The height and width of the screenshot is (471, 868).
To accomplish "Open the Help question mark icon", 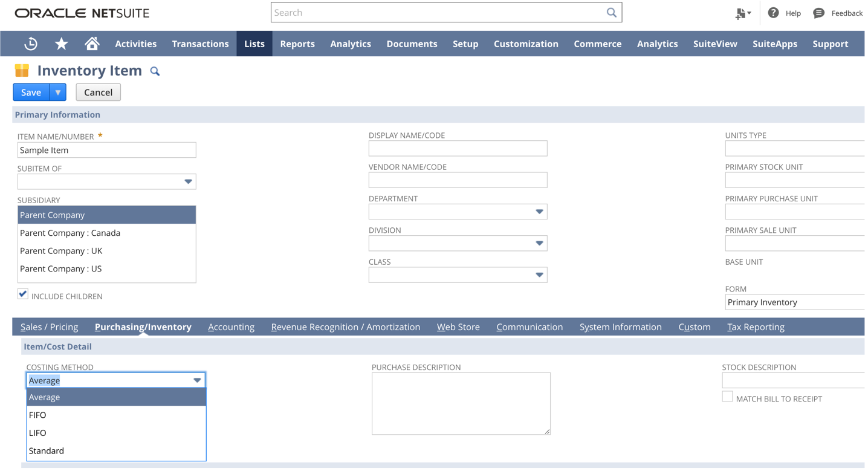I will (773, 13).
